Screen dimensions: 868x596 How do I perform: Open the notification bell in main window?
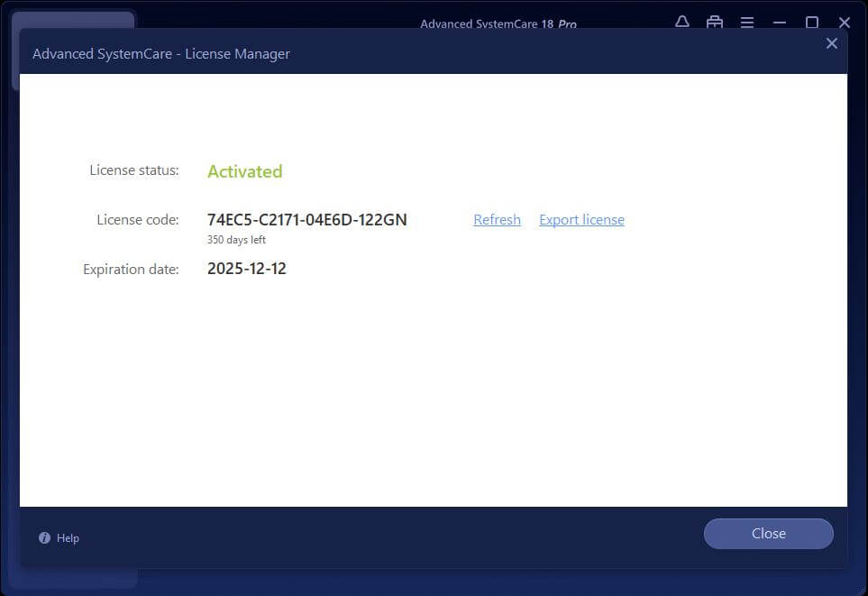[682, 23]
